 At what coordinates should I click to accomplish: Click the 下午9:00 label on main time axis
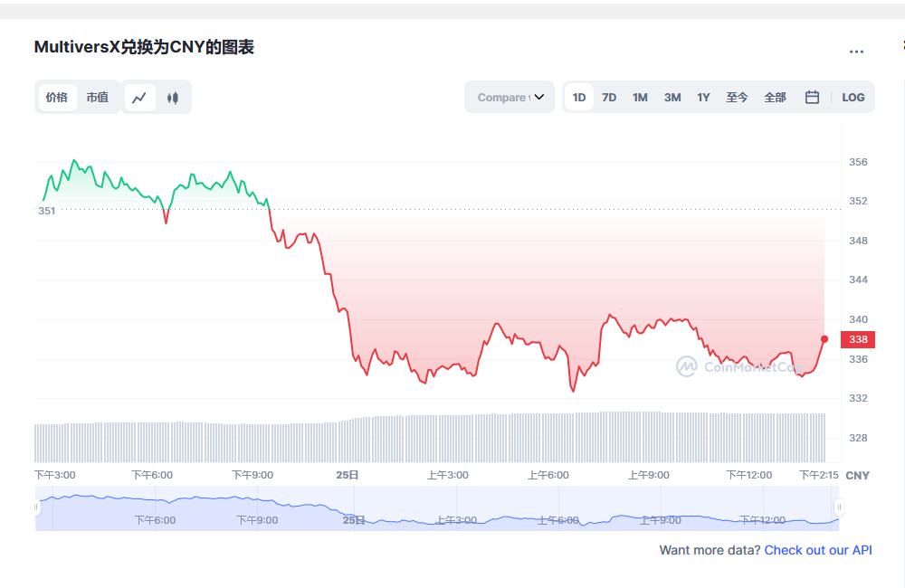pyautogui.click(x=252, y=475)
